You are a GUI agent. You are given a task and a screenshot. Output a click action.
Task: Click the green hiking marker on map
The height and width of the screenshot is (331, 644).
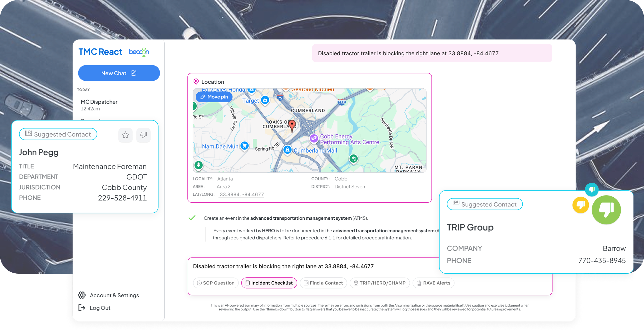[x=354, y=159]
